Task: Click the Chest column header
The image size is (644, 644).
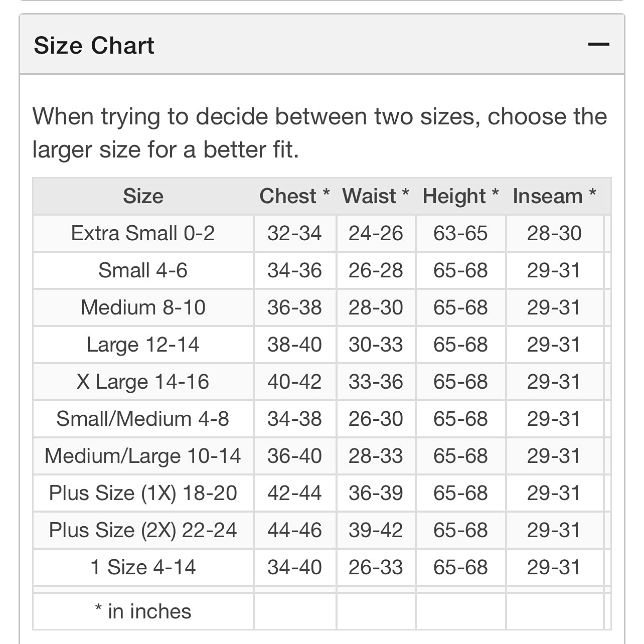Action: pos(294,196)
